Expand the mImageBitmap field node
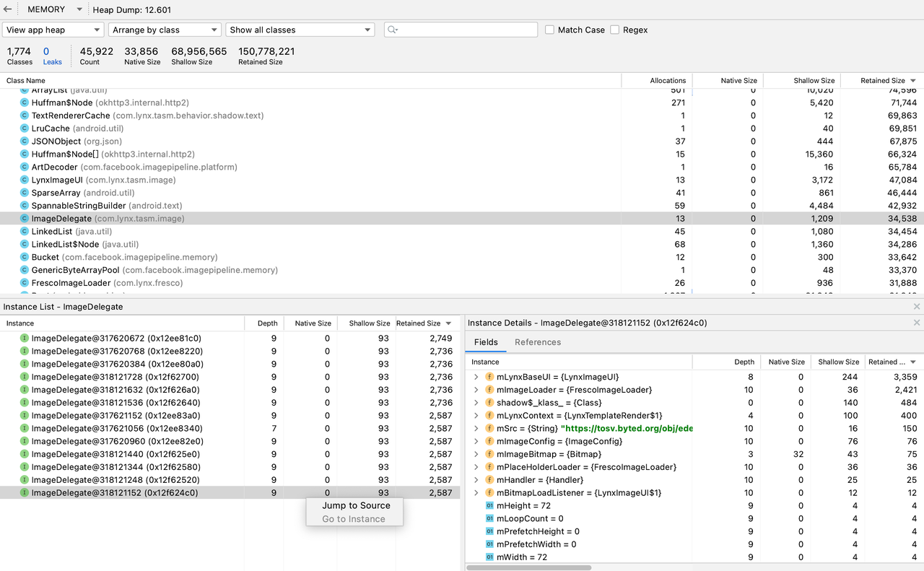The width and height of the screenshot is (924, 571). click(x=476, y=455)
